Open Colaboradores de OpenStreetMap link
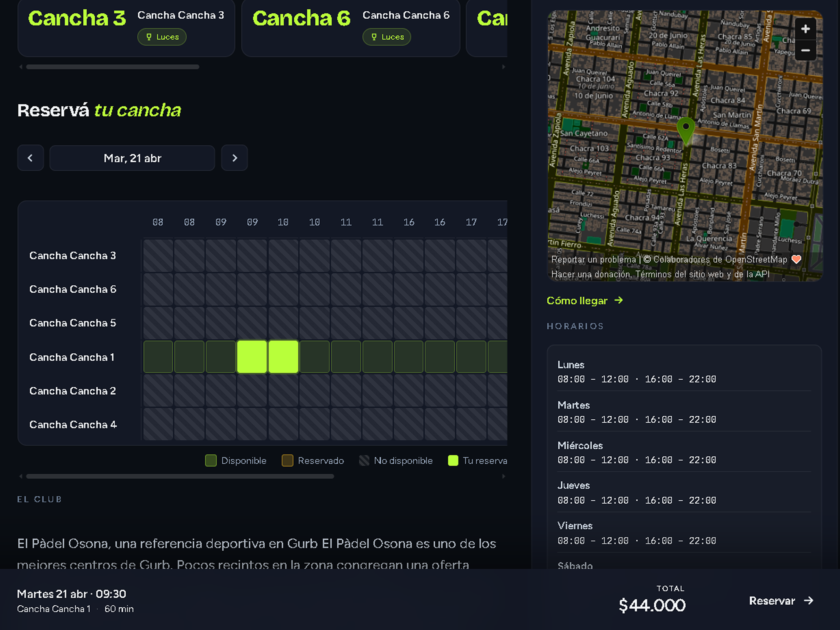Image resolution: width=840 pixels, height=630 pixels. click(x=720, y=259)
